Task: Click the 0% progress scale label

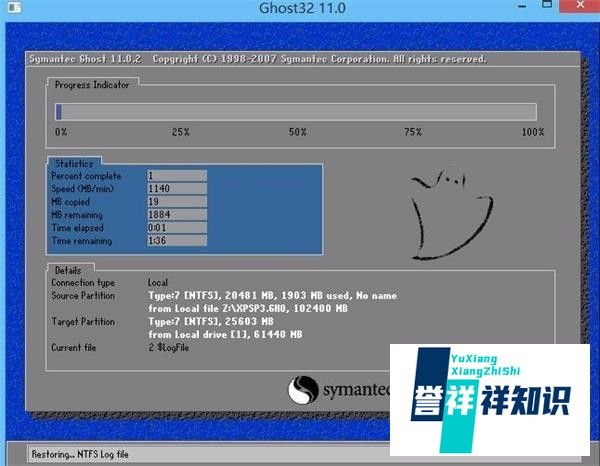Action: click(x=61, y=132)
